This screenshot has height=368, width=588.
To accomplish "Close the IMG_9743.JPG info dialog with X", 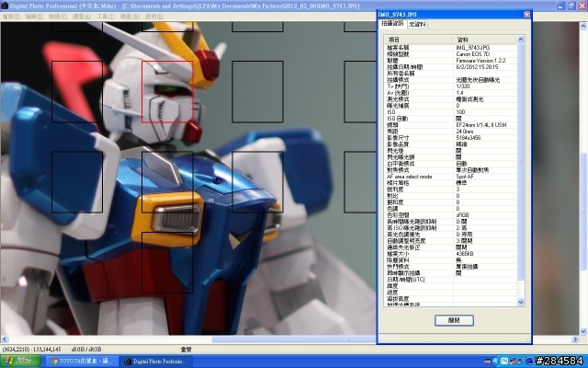I will (526, 15).
